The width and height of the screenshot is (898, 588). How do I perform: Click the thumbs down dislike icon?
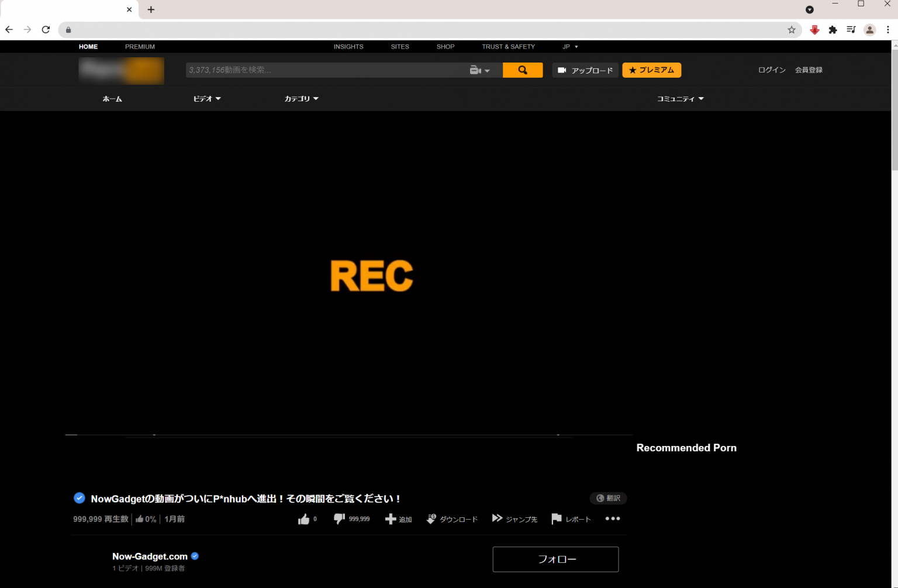[x=339, y=518]
